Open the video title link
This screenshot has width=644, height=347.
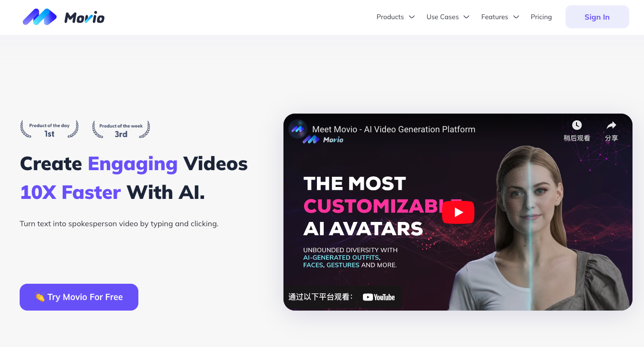[394, 129]
